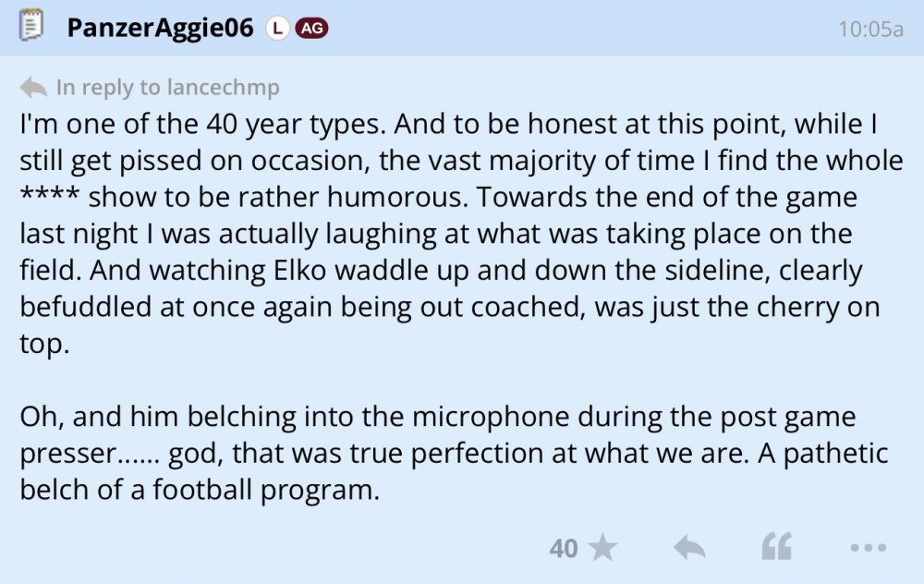Jump to the lancechmp parent post

pyautogui.click(x=225, y=88)
